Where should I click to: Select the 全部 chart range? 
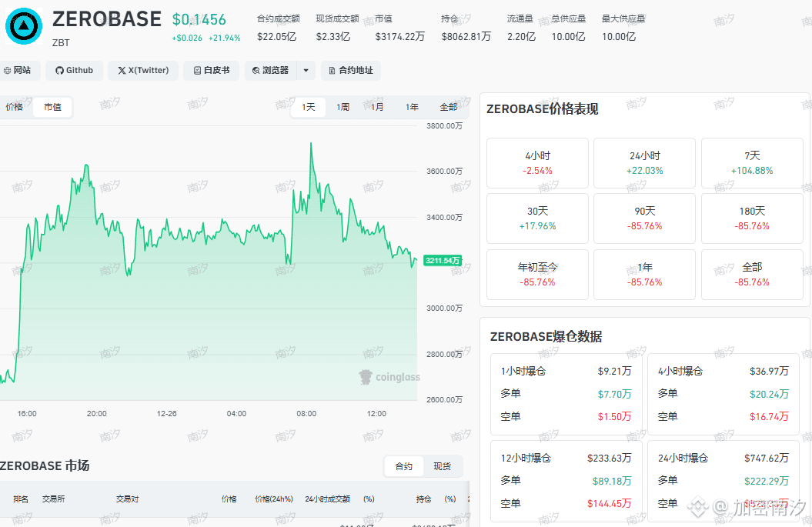click(449, 107)
